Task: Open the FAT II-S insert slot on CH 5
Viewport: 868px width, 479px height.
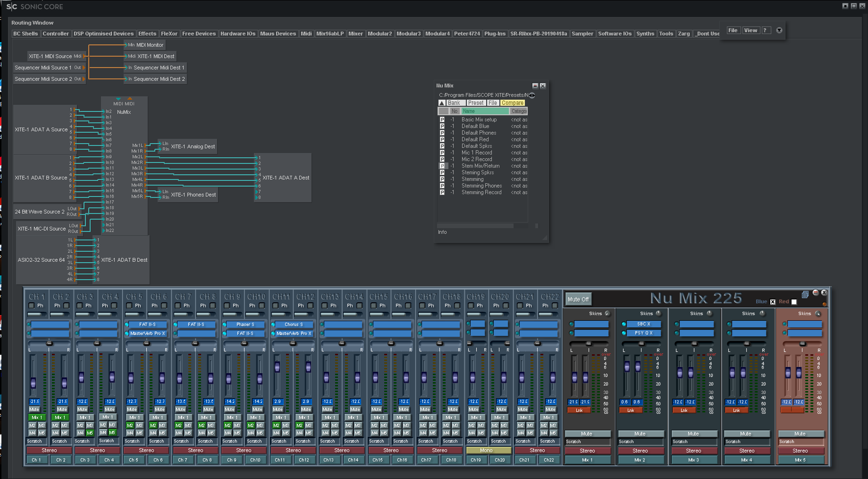Action: 147,325
